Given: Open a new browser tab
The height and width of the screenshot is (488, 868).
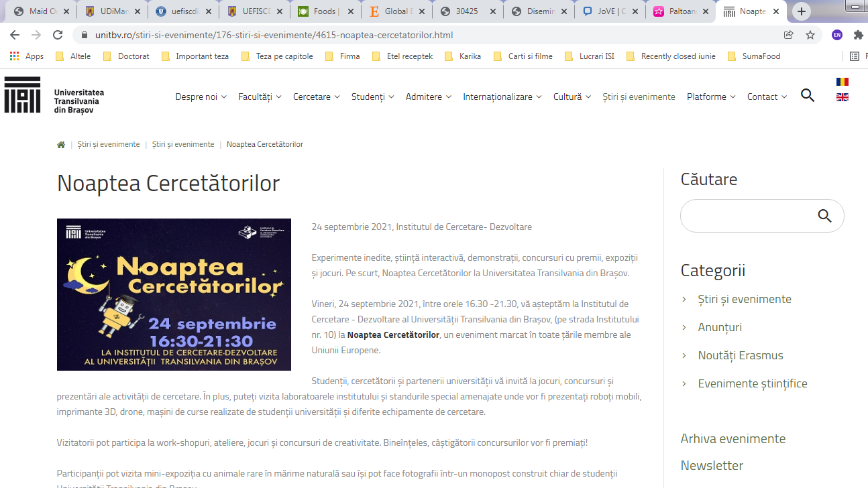Looking at the screenshot, I should click(802, 11).
